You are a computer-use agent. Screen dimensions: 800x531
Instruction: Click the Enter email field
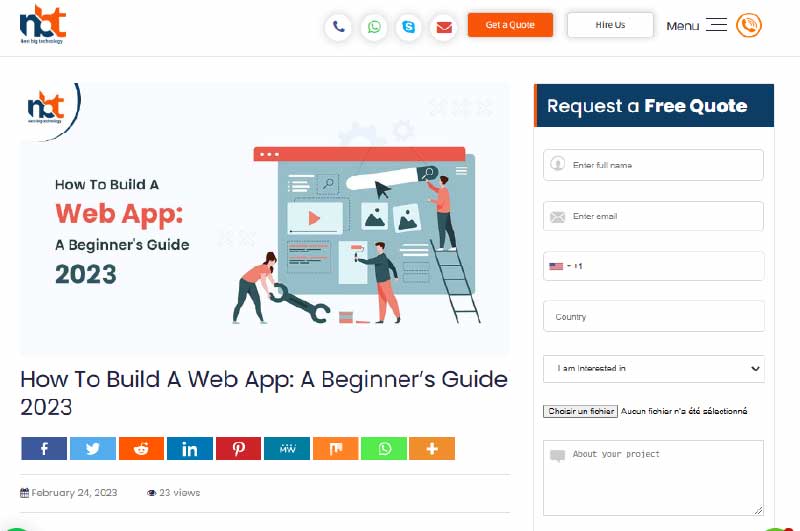click(x=654, y=216)
